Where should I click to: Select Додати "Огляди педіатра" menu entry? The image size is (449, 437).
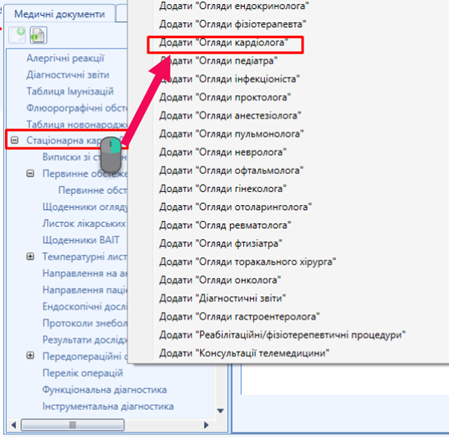click(218, 61)
